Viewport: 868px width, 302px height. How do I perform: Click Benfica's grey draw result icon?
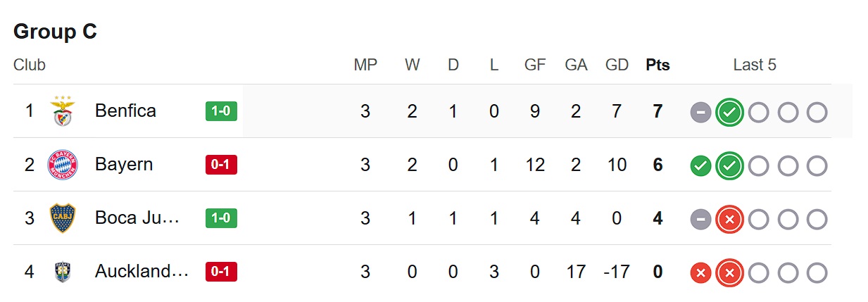(700, 112)
